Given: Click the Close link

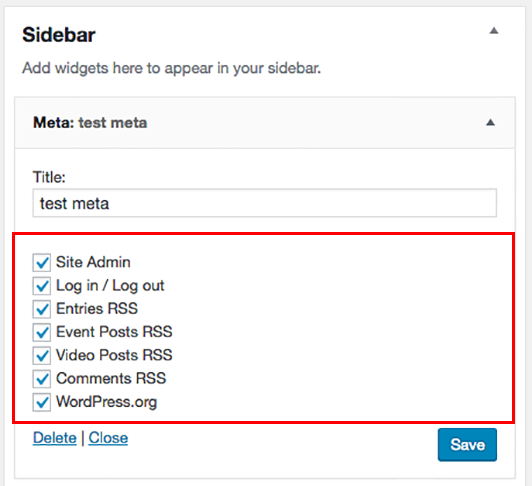Looking at the screenshot, I should coord(108,438).
